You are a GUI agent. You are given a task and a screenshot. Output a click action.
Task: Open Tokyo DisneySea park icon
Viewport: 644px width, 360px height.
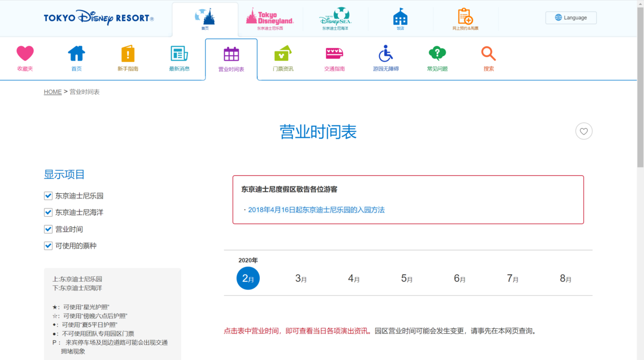pyautogui.click(x=335, y=17)
